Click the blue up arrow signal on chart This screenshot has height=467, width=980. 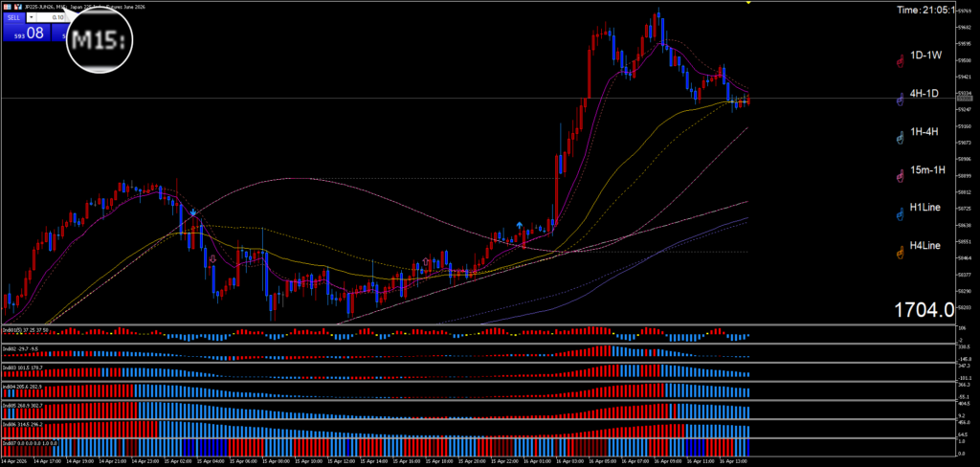[519, 225]
